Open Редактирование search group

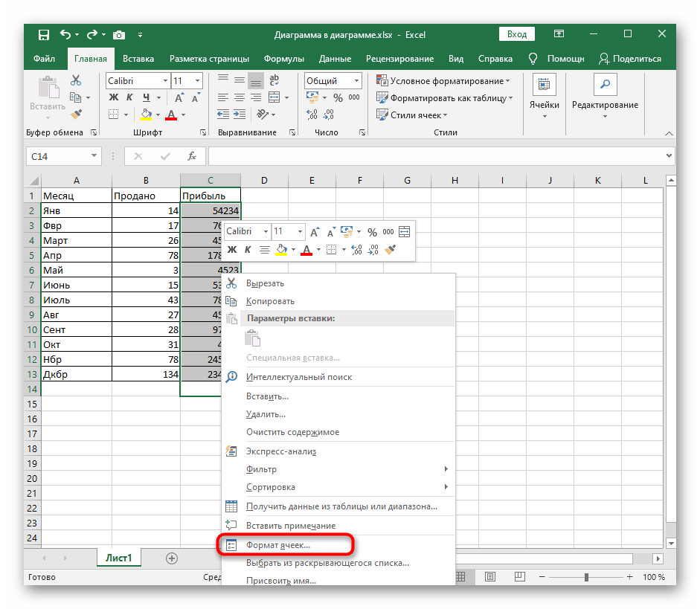(x=605, y=97)
